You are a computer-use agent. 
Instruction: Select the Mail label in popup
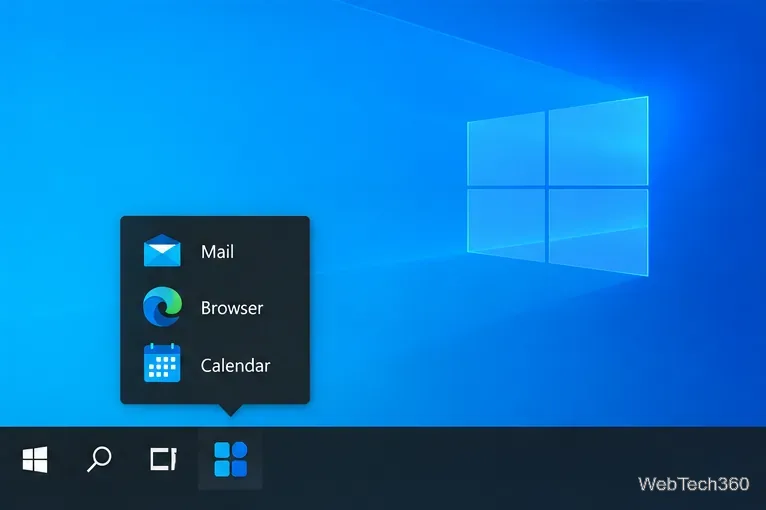(217, 252)
